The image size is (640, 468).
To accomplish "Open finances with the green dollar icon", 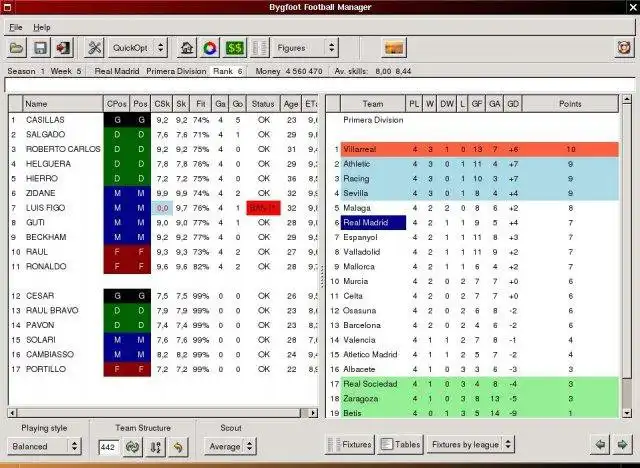I will pos(235,48).
